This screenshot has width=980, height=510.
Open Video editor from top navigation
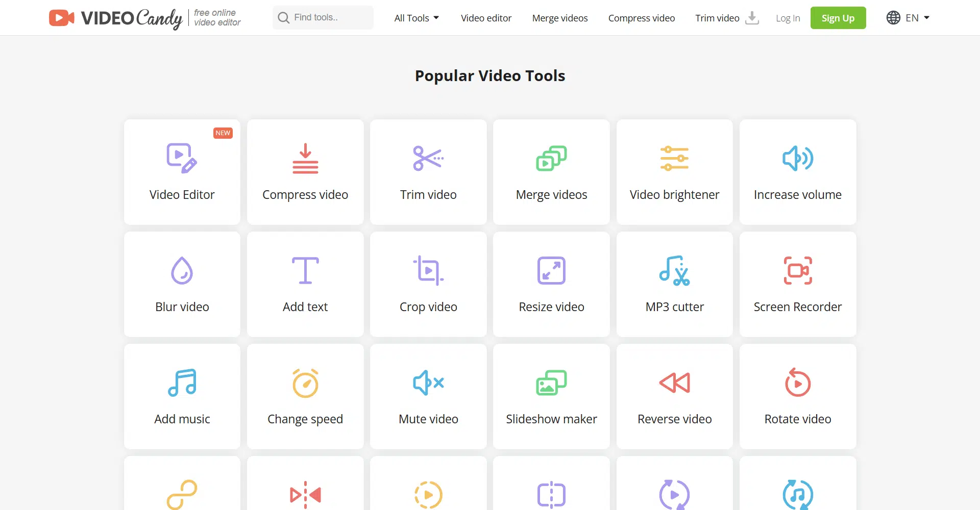tap(486, 18)
